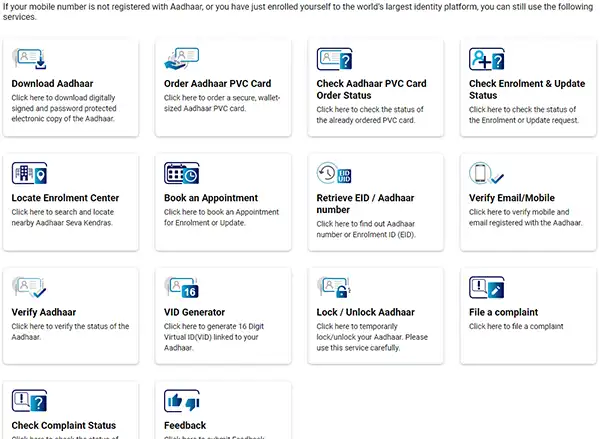The width and height of the screenshot is (600, 439).
Task: Open Check Aadhaar PVC Card Order Status title
Action: (371, 89)
